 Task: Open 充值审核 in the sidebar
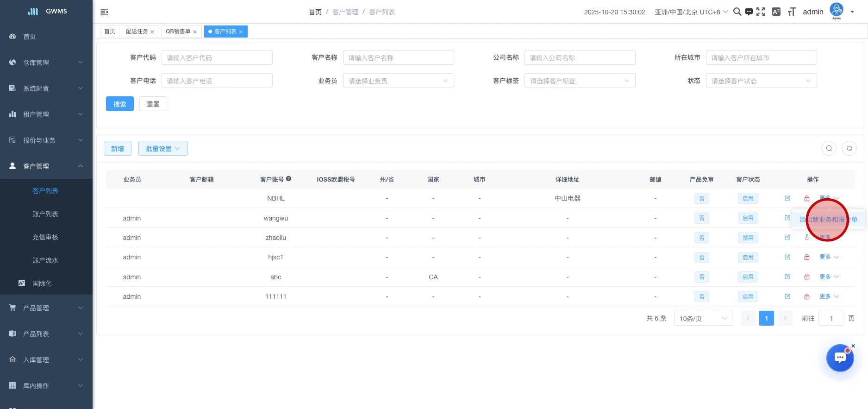(45, 237)
